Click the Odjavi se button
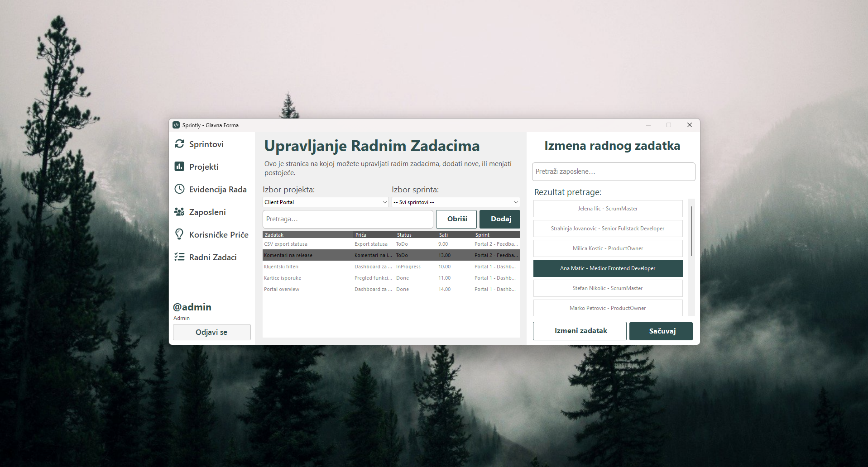868x467 pixels. (x=212, y=332)
